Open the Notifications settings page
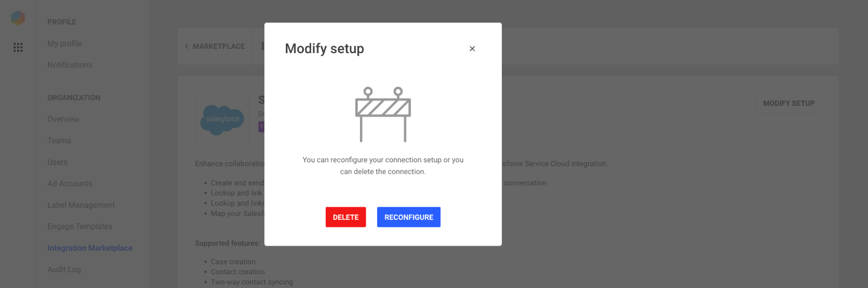This screenshot has height=288, width=868. tap(70, 65)
